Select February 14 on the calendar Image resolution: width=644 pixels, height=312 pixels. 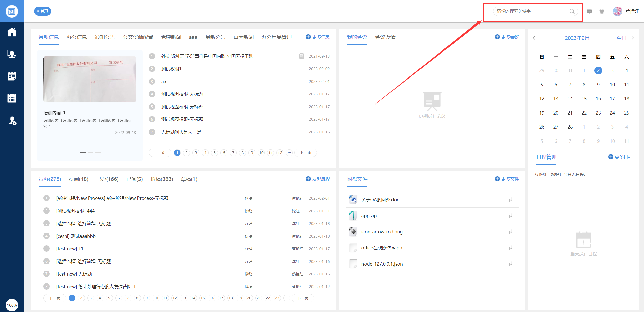[x=570, y=99]
